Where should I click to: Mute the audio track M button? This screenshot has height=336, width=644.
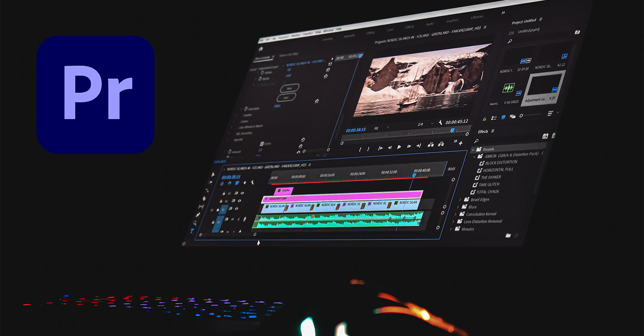coord(232,219)
